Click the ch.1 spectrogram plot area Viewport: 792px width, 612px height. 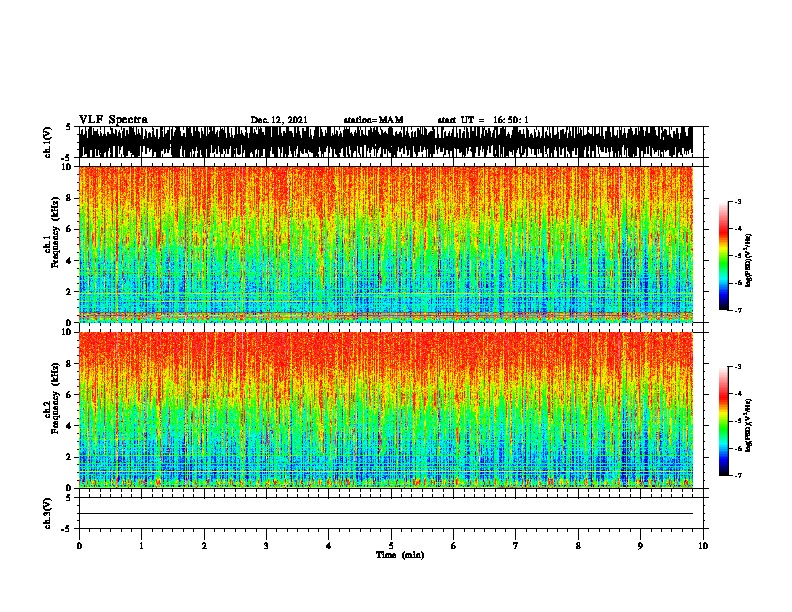pos(386,244)
